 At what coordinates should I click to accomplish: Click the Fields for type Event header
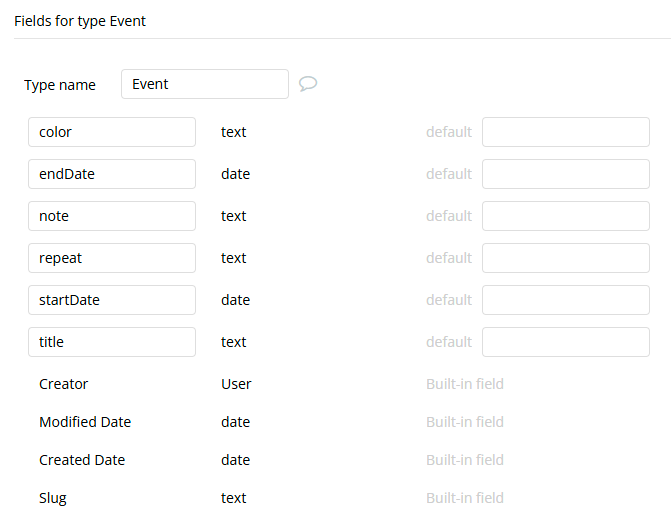pyautogui.click(x=80, y=21)
